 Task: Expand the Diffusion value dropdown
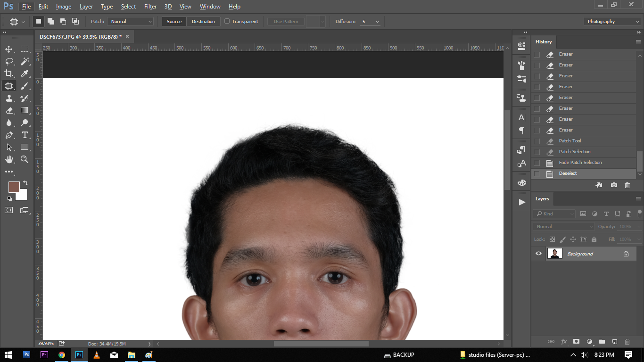(377, 22)
